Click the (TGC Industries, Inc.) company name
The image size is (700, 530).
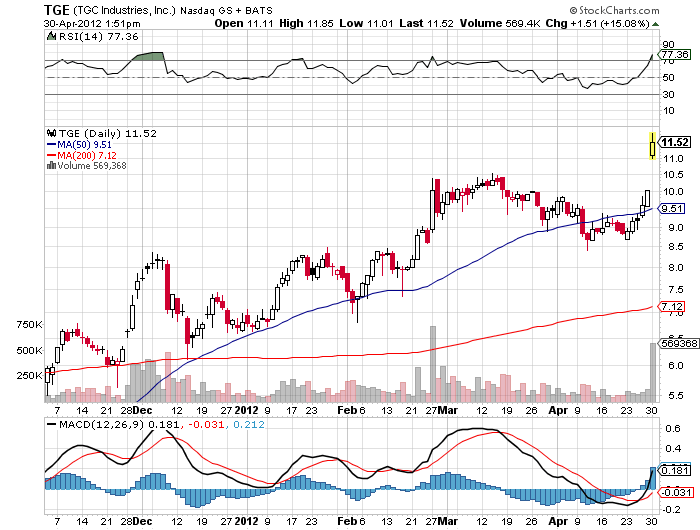click(x=125, y=10)
